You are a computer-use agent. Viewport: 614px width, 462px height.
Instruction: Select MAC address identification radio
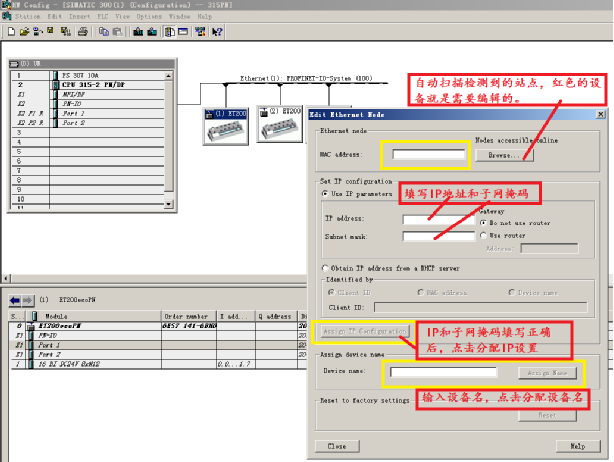(x=421, y=292)
